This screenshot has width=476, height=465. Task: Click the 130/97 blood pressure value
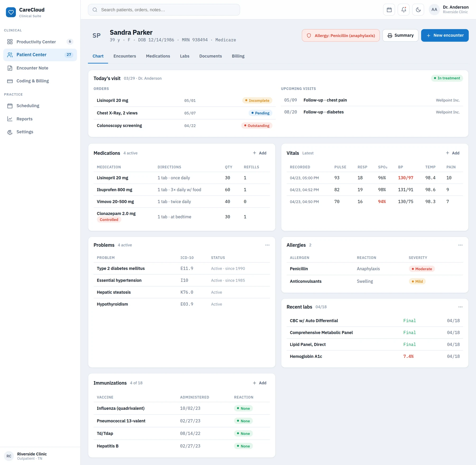405,178
